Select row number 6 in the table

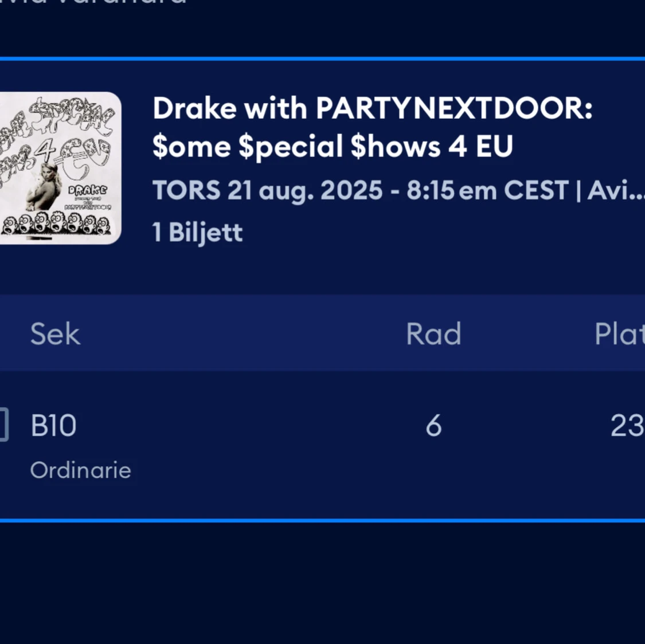(433, 425)
